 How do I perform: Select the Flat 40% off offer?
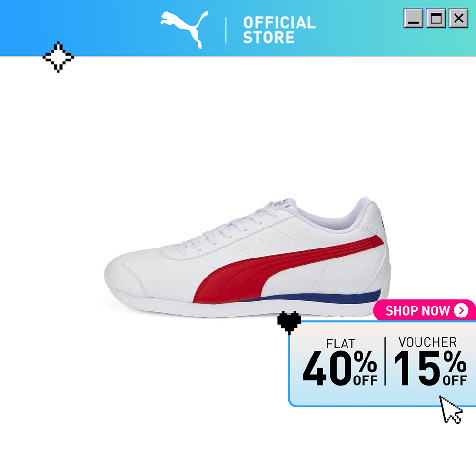(340, 362)
